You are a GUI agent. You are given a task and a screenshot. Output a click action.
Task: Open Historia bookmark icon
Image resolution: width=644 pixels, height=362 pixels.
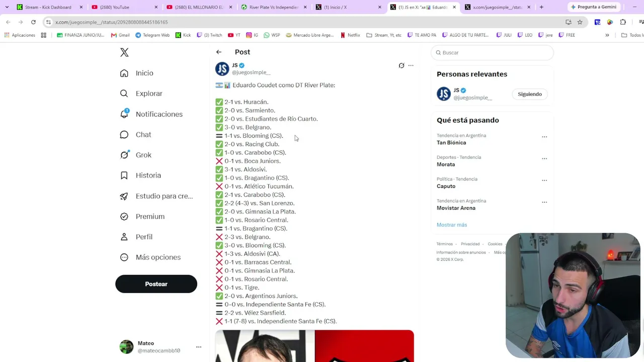click(x=124, y=175)
